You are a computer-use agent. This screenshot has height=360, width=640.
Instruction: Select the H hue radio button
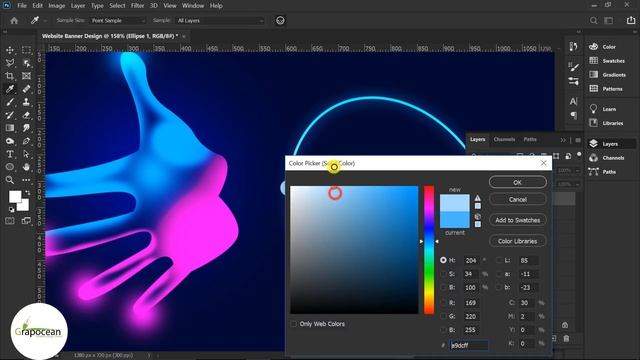(x=443, y=260)
